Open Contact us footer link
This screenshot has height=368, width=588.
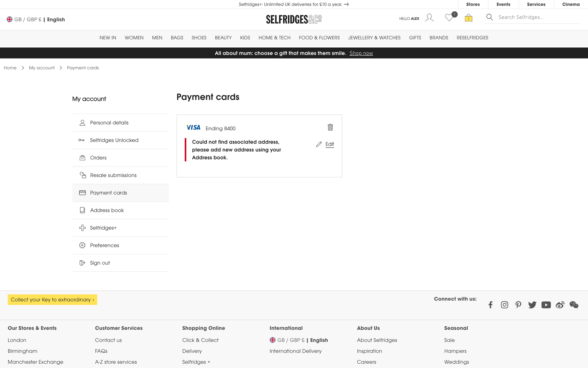click(x=108, y=340)
